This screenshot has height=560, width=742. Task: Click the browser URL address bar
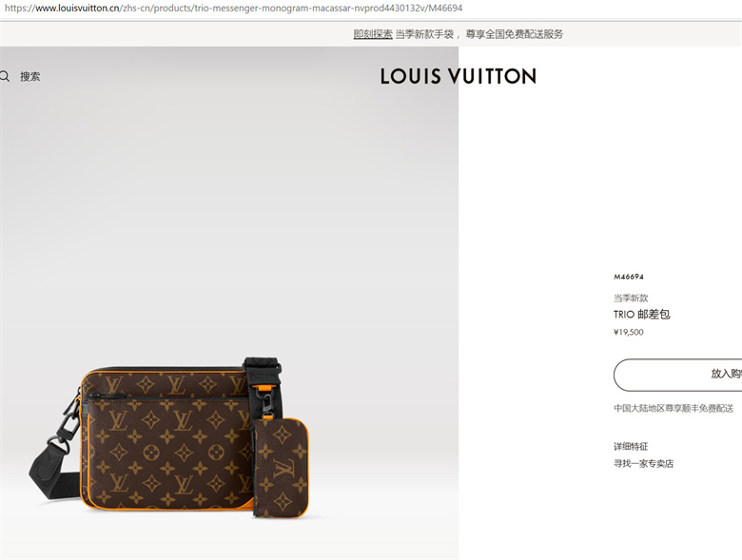[233, 8]
